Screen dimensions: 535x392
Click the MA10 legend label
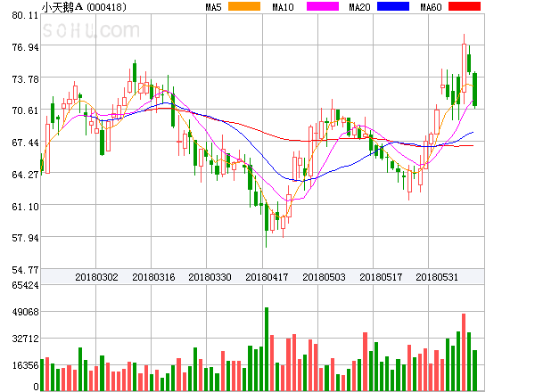click(x=283, y=7)
